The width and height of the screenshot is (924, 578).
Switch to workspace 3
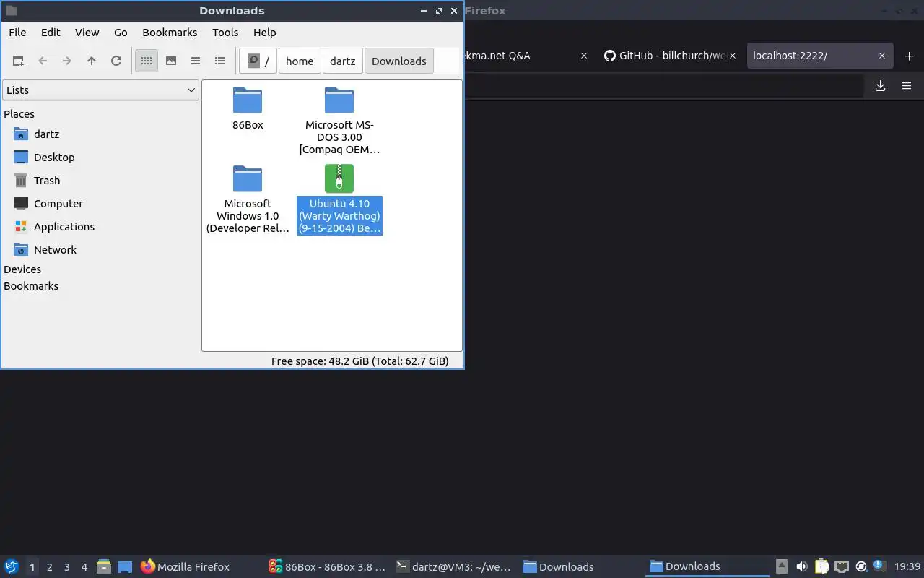tap(67, 567)
